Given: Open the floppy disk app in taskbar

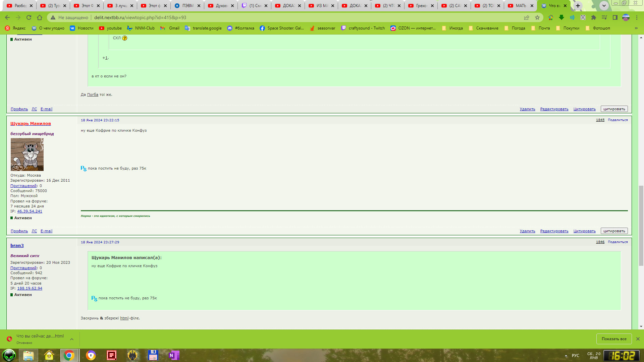Looking at the screenshot, I should 153,355.
